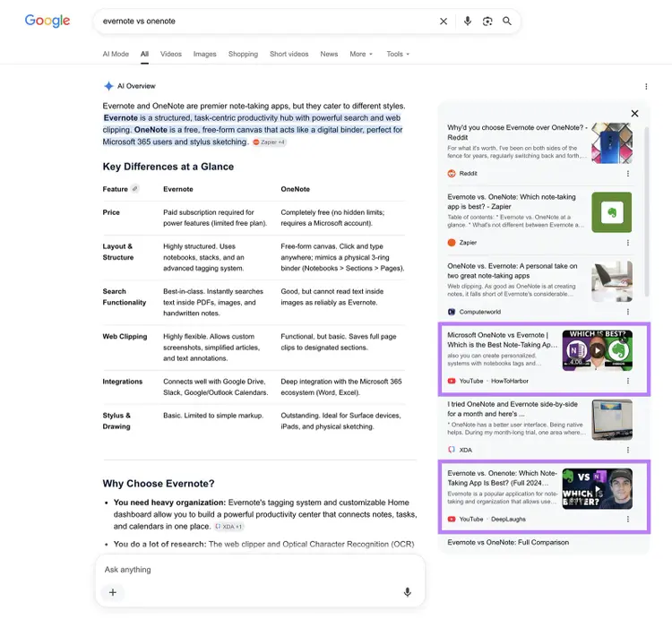
Task: Open Evernote vs OneNote: Full Comparison link
Action: (508, 542)
